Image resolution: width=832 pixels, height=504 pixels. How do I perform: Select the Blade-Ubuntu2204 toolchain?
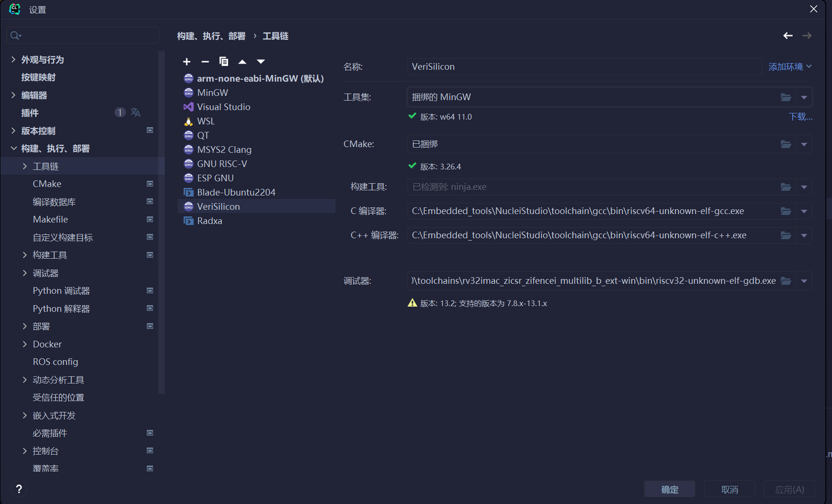(257, 192)
